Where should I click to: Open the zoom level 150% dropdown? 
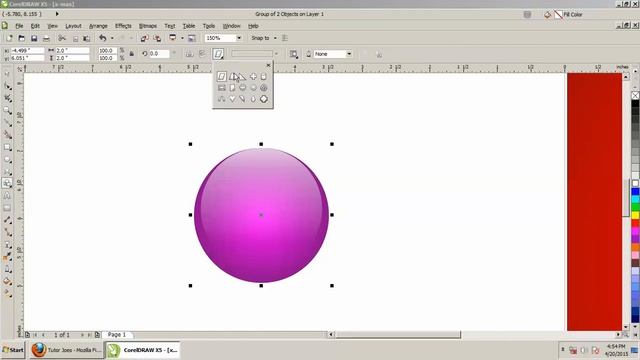point(239,38)
